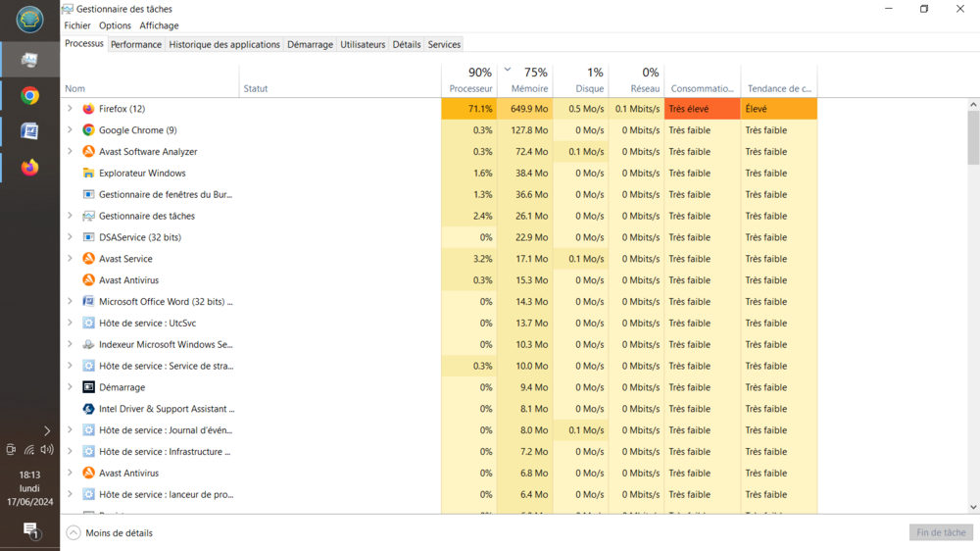Open the notification center icon
Screen dimensions: 980x551
(x=30, y=530)
